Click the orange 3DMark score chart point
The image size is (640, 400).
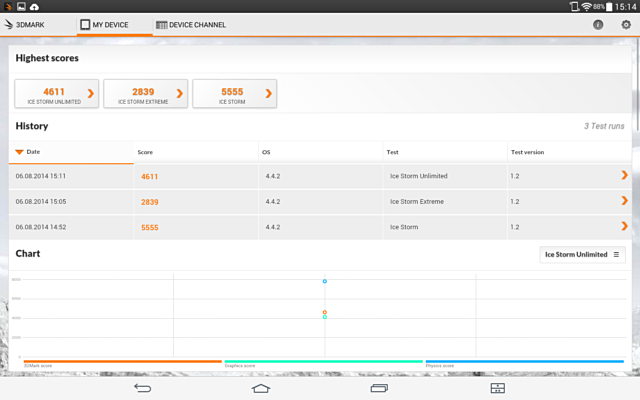click(324, 312)
